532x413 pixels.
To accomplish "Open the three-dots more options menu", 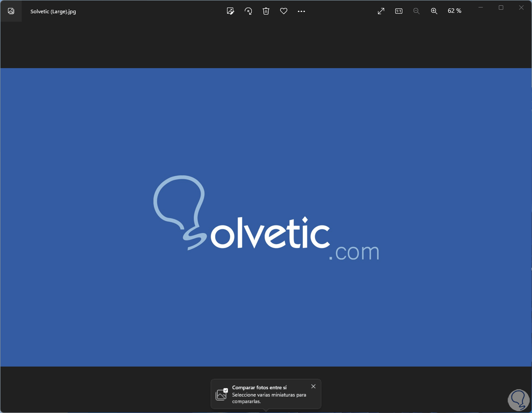I will 301,11.
